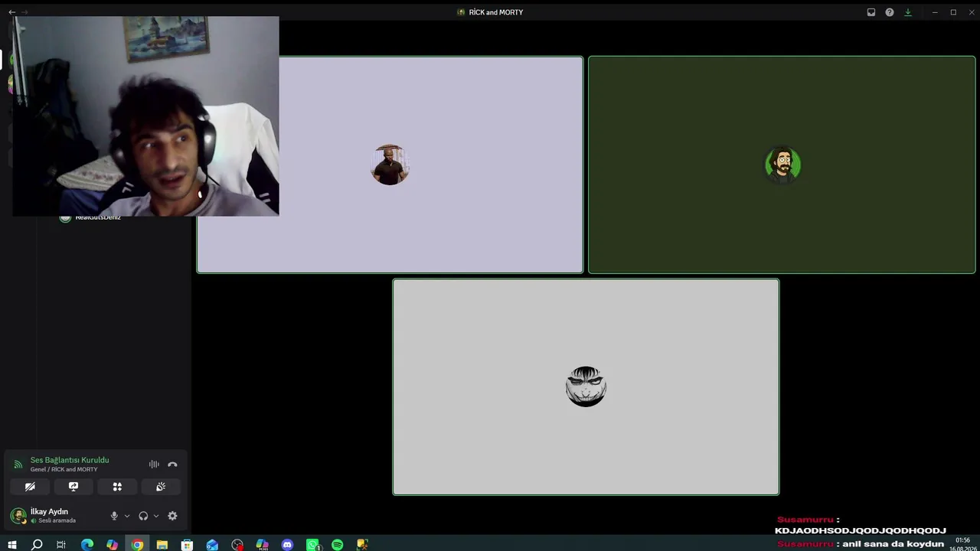Deafen audio with the headphone icon
This screenshot has width=980, height=551.
click(x=143, y=516)
